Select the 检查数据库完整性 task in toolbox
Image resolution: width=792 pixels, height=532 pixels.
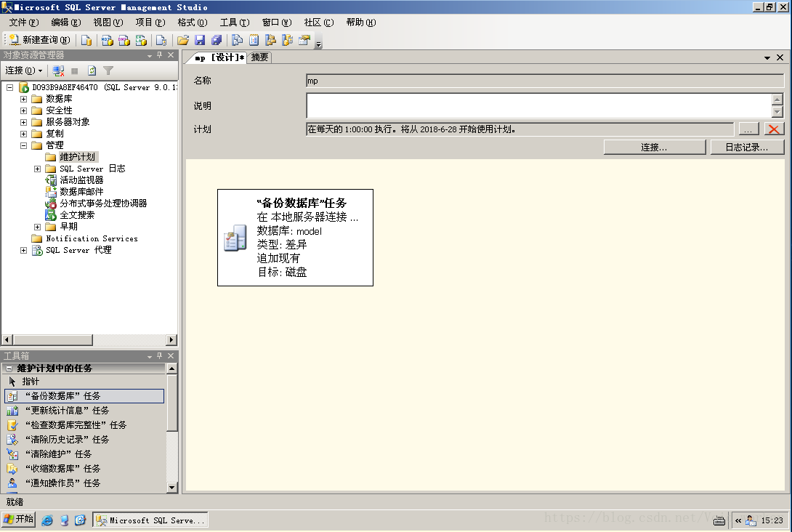tap(84, 425)
